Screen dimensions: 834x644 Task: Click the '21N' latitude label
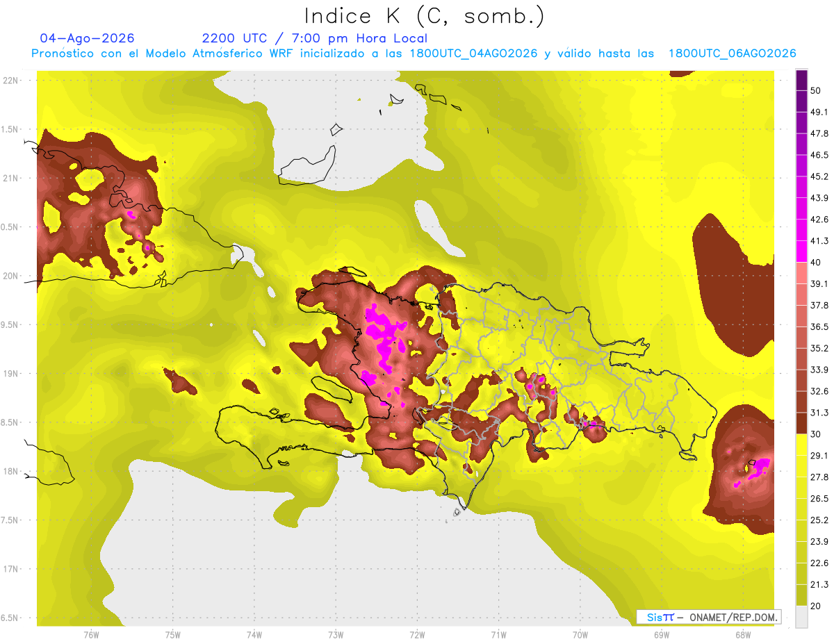point(10,179)
